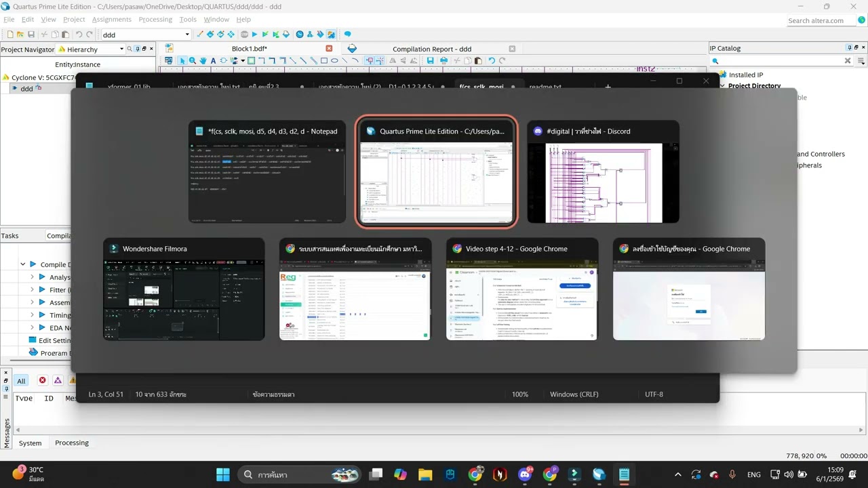Image resolution: width=868 pixels, height=488 pixels.
Task: Select the Discord #digital window thumbnail
Action: 603,171
